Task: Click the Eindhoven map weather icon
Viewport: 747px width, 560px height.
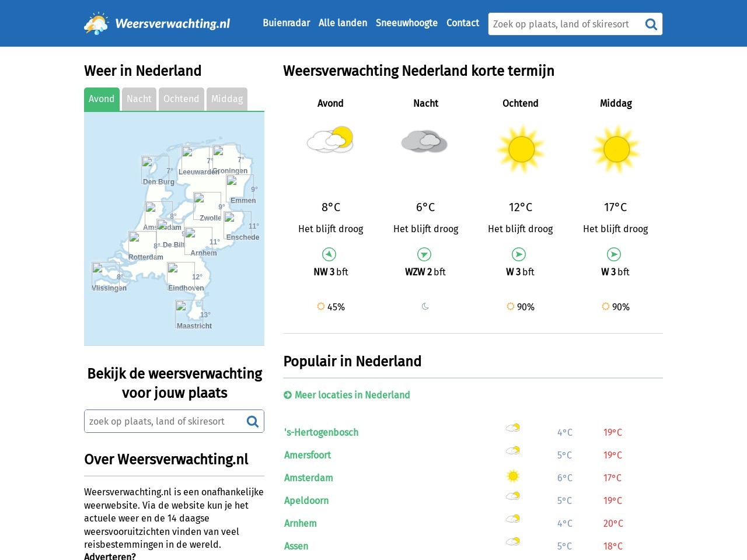Action: (x=181, y=276)
